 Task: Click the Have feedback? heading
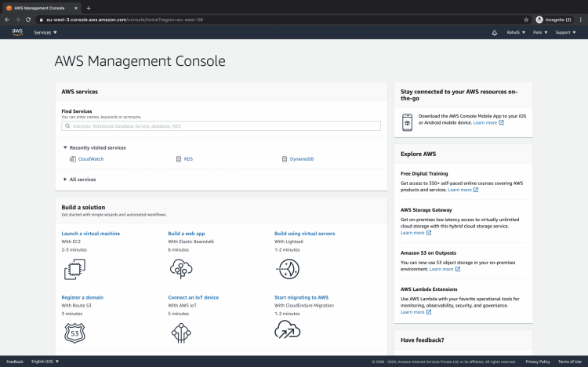point(423,340)
